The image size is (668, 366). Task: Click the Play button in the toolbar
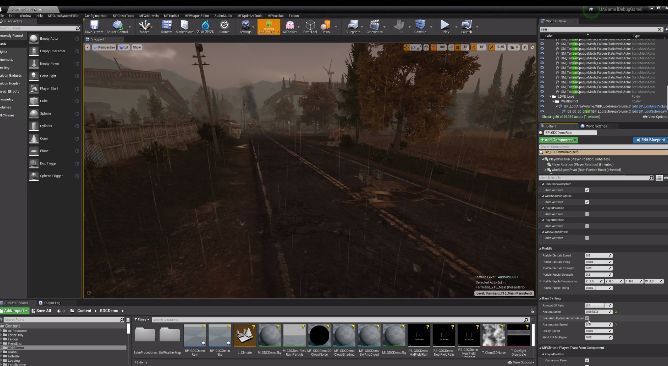point(445,26)
